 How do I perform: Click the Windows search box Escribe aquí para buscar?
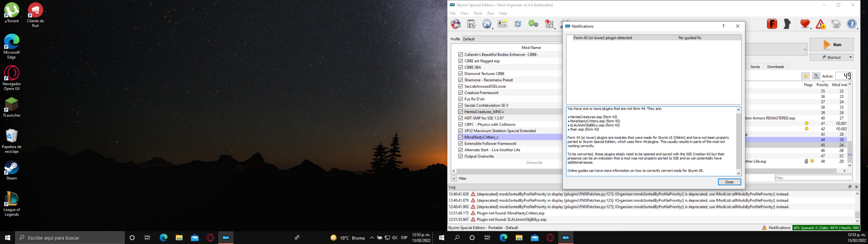(x=70, y=238)
